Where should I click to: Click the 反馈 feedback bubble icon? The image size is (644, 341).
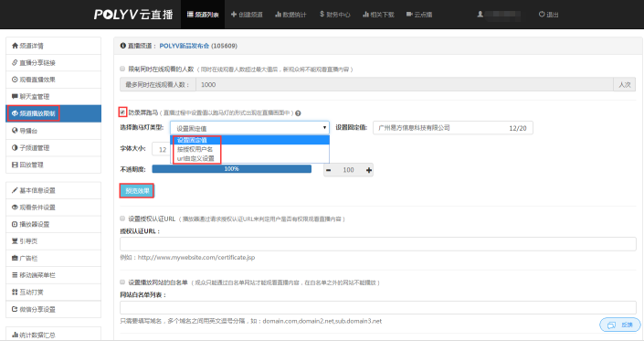pyautogui.click(x=611, y=325)
